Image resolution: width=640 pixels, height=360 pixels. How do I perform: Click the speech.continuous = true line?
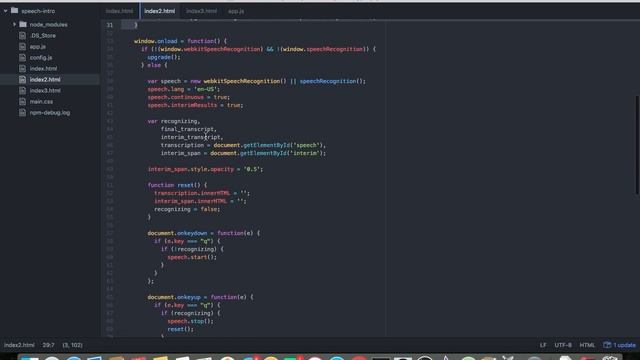click(x=189, y=97)
